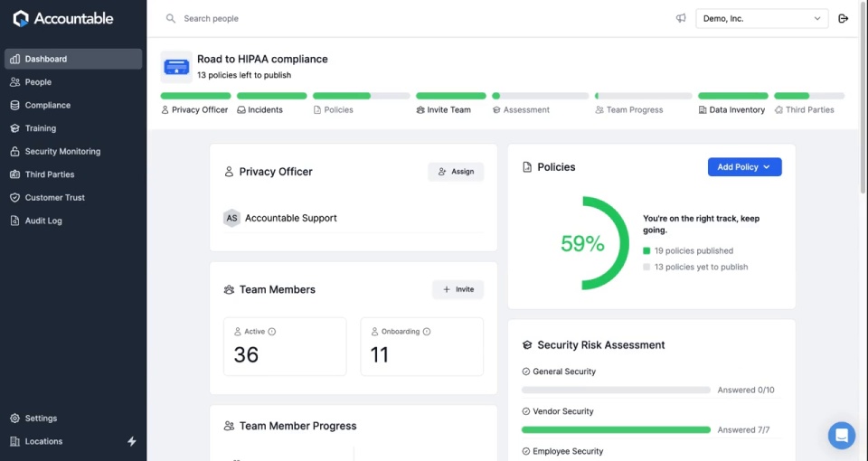Click the Third Parties badge icon
868x461 pixels.
click(x=15, y=174)
